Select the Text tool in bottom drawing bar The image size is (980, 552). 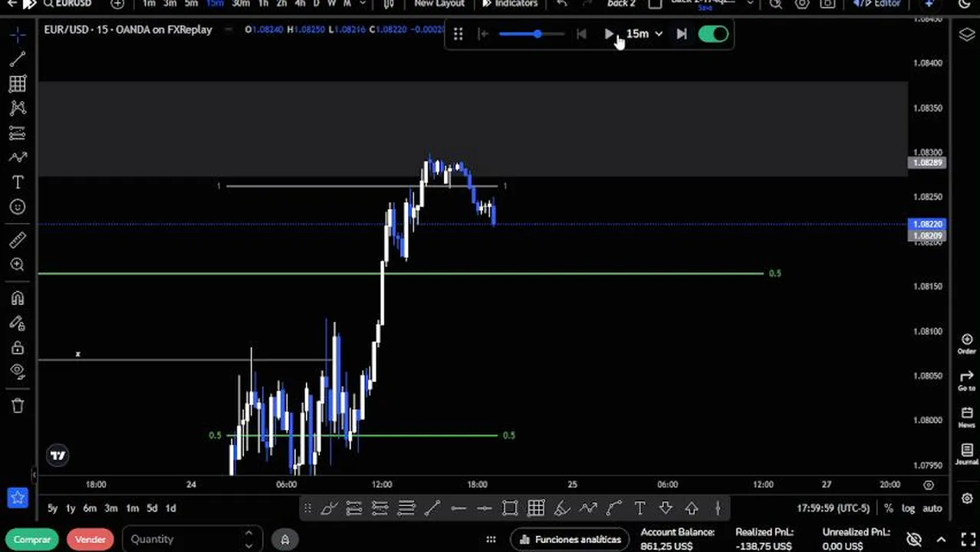(640, 508)
